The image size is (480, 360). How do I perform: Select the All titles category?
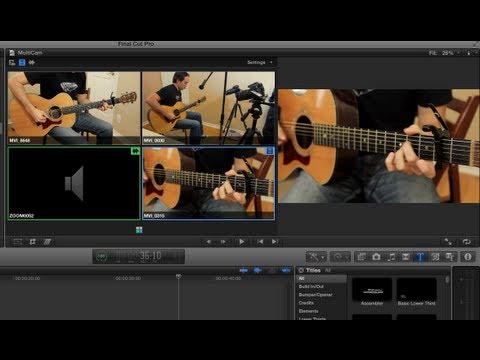[321, 278]
